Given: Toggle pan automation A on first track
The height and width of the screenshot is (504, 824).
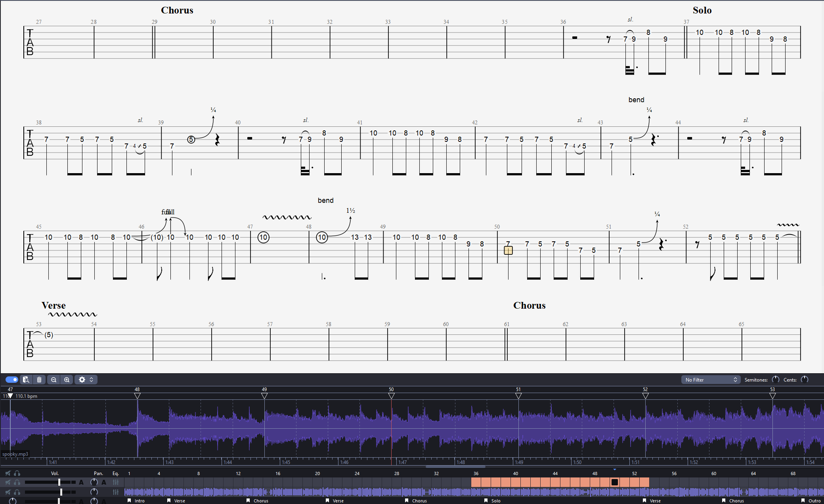Looking at the screenshot, I should coord(104,482).
